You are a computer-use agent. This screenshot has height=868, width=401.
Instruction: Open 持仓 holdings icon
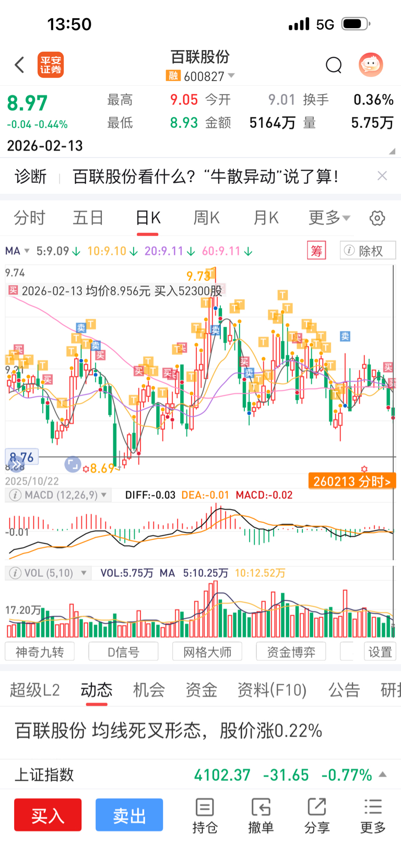coord(205,816)
